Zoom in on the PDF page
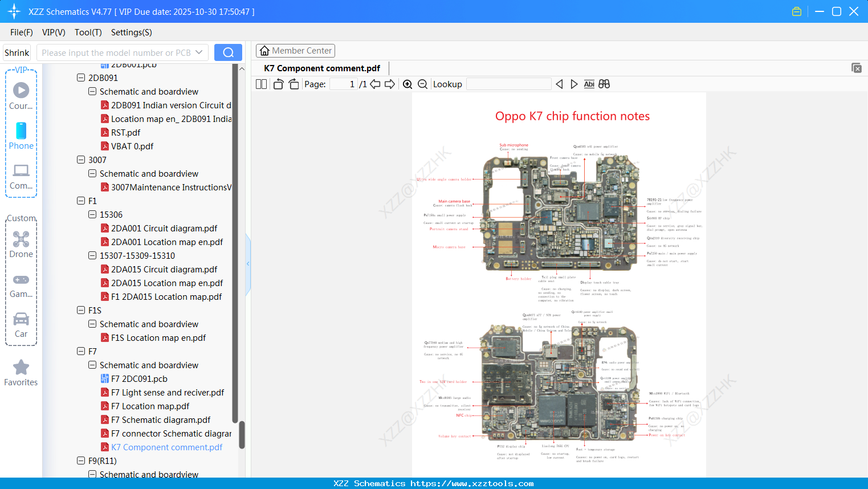The width and height of the screenshot is (868, 489). pyautogui.click(x=407, y=84)
